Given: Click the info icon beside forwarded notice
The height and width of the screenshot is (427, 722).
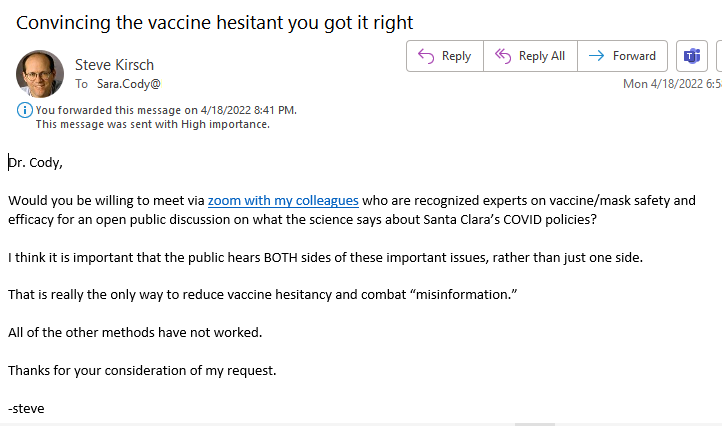Looking at the screenshot, I should (24, 110).
